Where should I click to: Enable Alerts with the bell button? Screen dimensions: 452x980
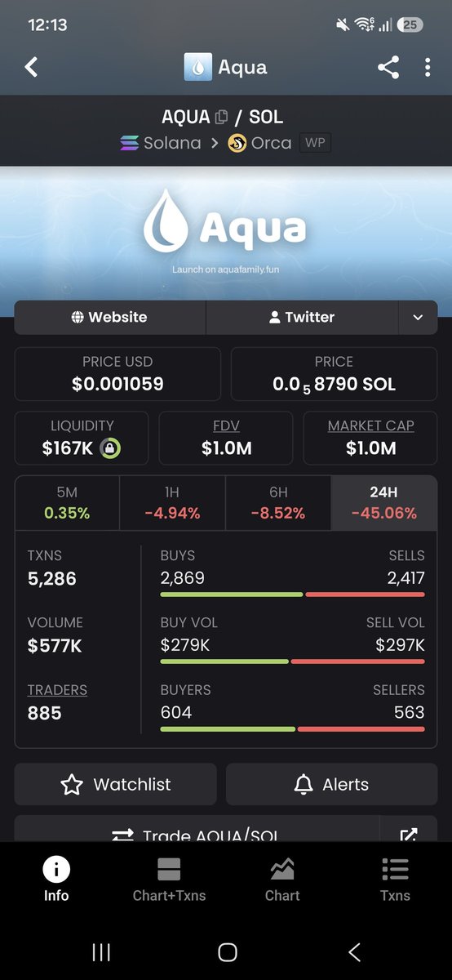[332, 785]
